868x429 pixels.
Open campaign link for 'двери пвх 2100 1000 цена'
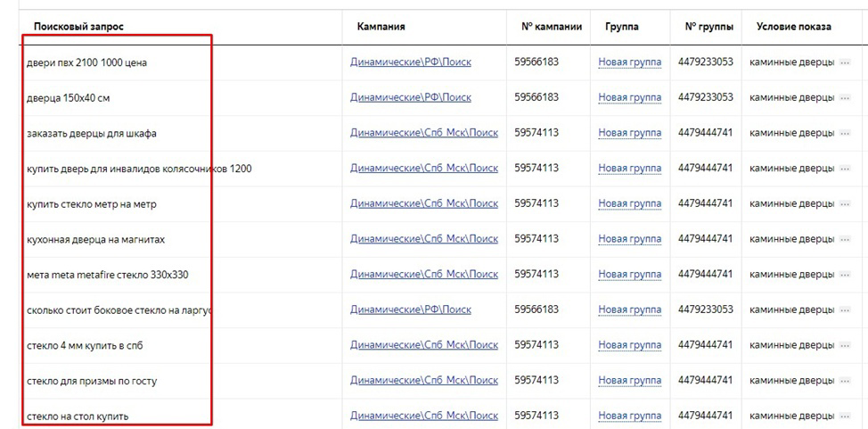[x=411, y=62]
